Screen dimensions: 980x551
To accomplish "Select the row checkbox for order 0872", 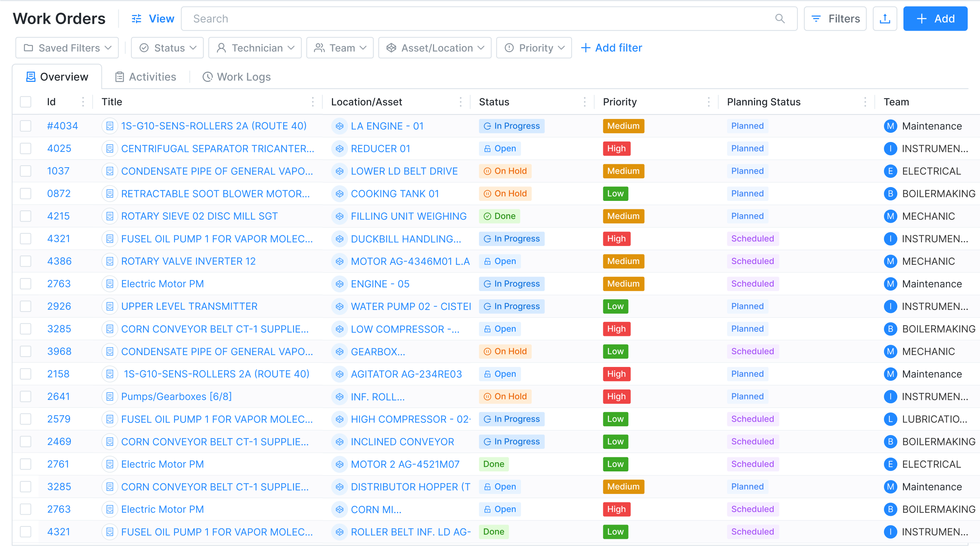I will 25,193.
